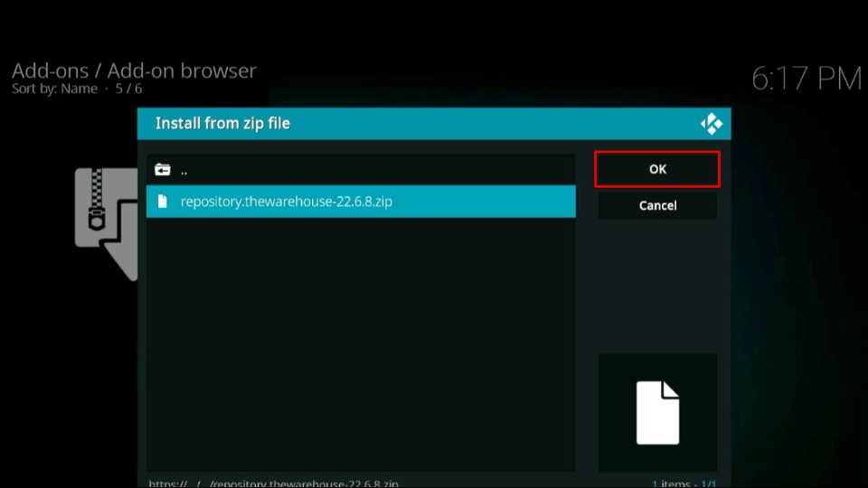The image size is (868, 488).
Task: Click the zip installer icon behind dialog
Action: 107,223
